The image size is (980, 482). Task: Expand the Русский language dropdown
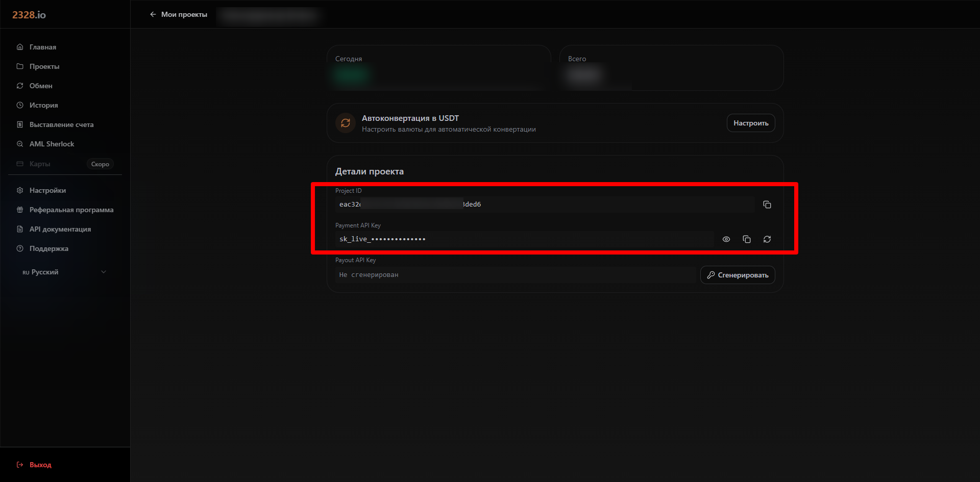point(45,272)
